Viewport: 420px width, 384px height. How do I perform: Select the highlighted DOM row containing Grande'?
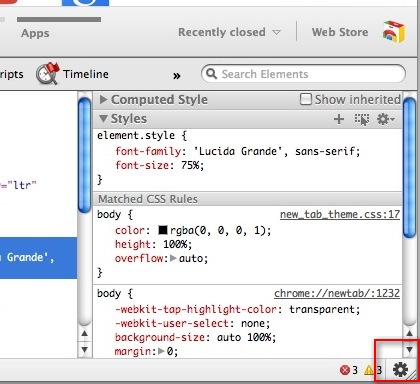[38, 258]
